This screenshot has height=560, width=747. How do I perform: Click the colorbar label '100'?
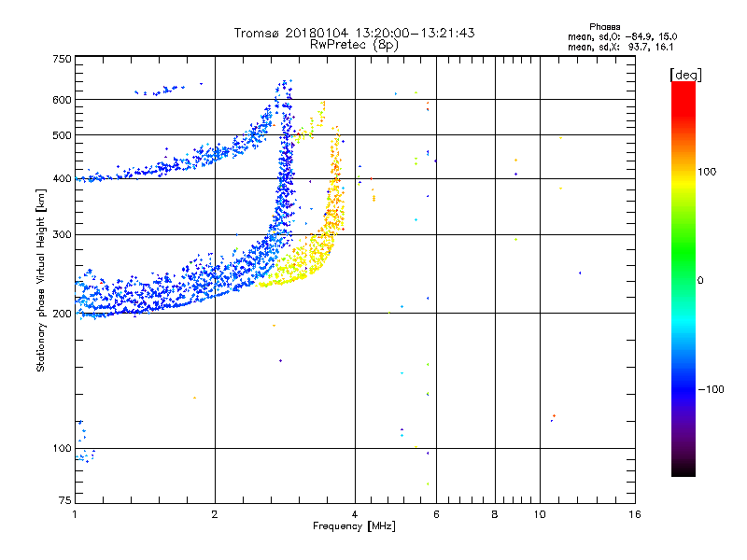[x=707, y=172]
